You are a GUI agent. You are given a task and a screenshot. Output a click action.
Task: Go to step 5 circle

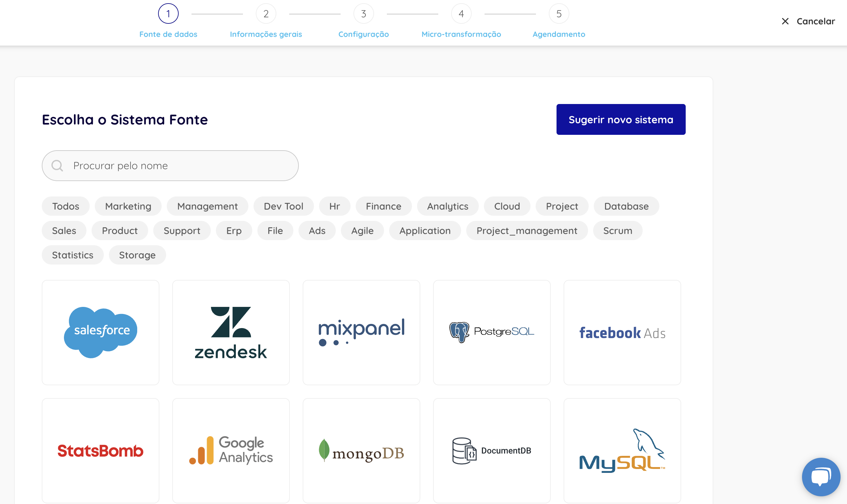(x=559, y=13)
